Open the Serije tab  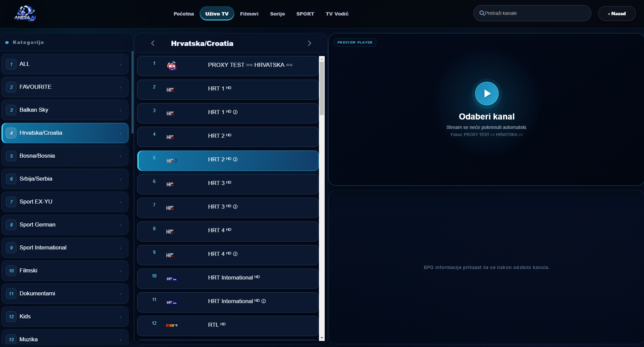pyautogui.click(x=277, y=14)
